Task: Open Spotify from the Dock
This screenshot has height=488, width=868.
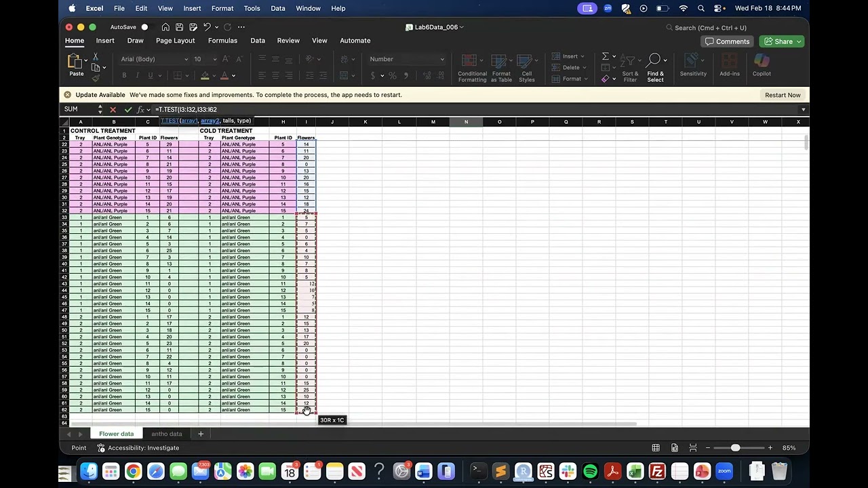Action: tap(590, 471)
